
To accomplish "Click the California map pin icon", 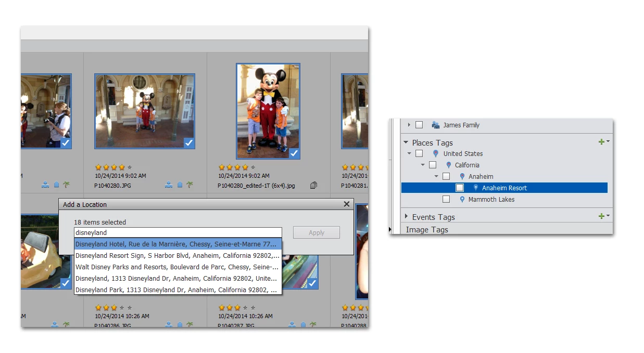I will pos(448,165).
